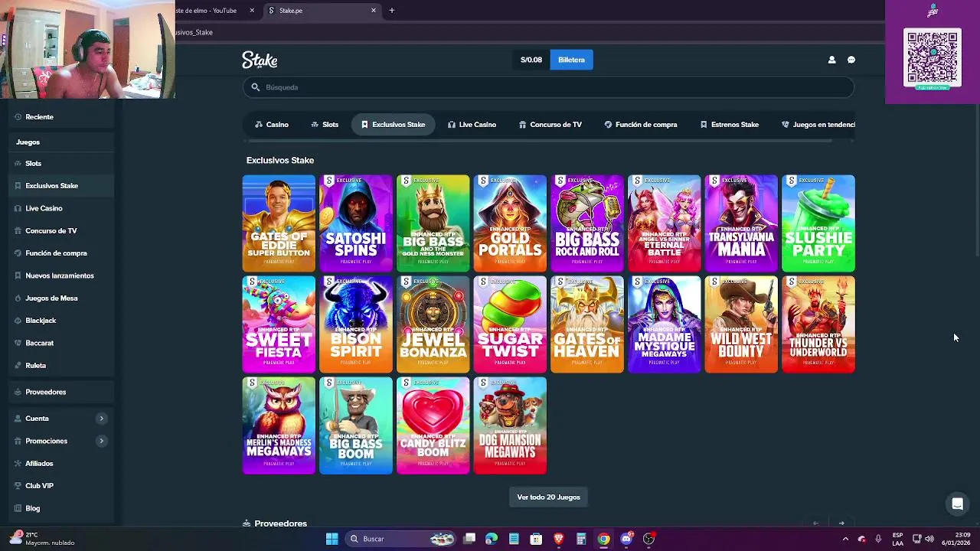The width and height of the screenshot is (980, 551).
Task: Expand the Cuenta submenu
Action: pos(101,419)
